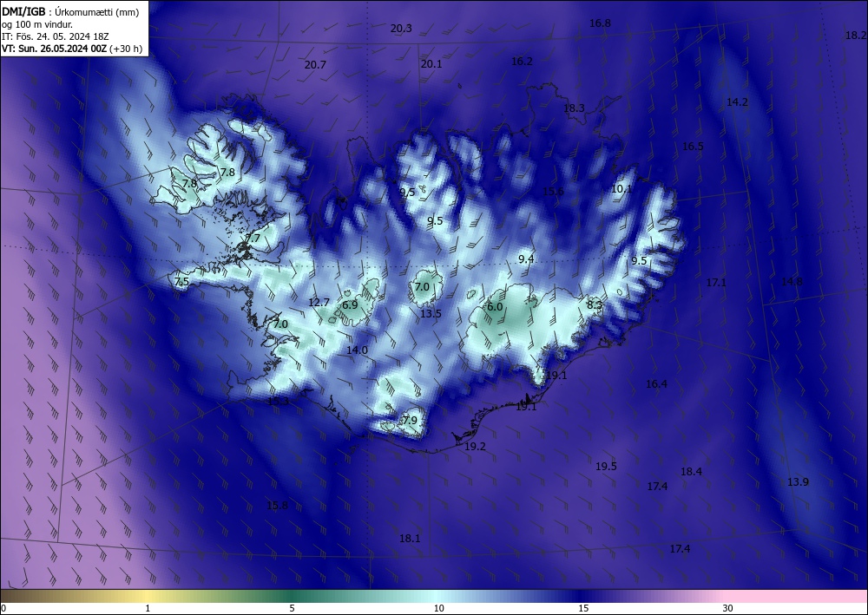
Task: Click the map value 14.0
Action: [357, 350]
